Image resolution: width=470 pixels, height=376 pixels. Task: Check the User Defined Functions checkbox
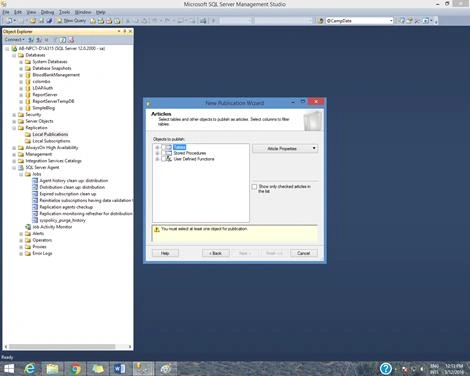pyautogui.click(x=163, y=159)
